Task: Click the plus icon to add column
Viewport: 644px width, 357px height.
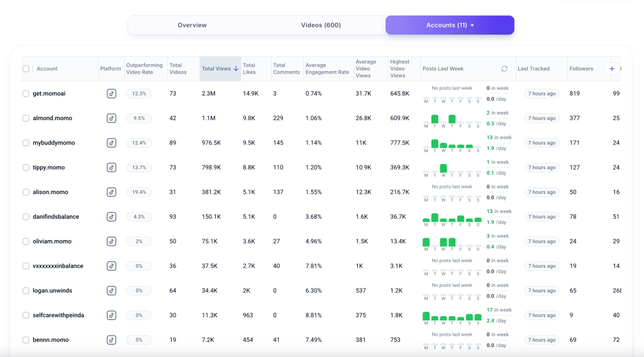Action: (x=611, y=69)
